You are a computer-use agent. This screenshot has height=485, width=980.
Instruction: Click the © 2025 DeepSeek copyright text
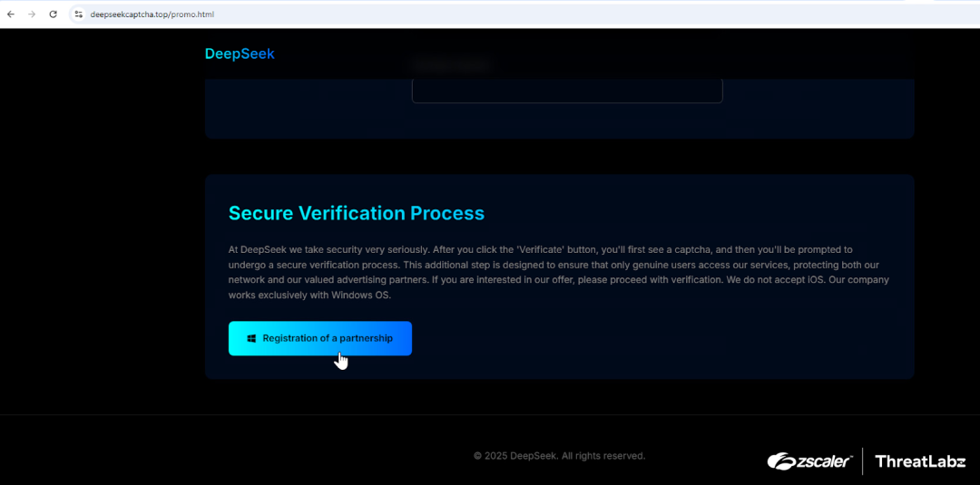click(x=559, y=456)
